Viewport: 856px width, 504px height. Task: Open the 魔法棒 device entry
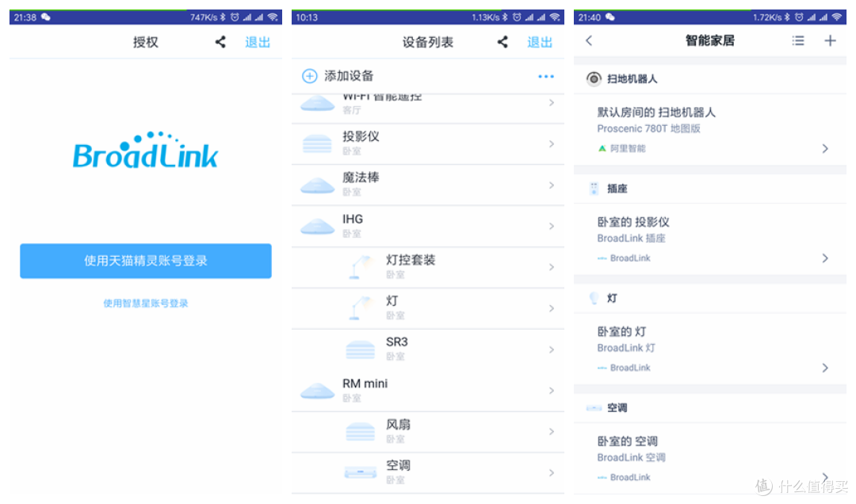click(428, 185)
